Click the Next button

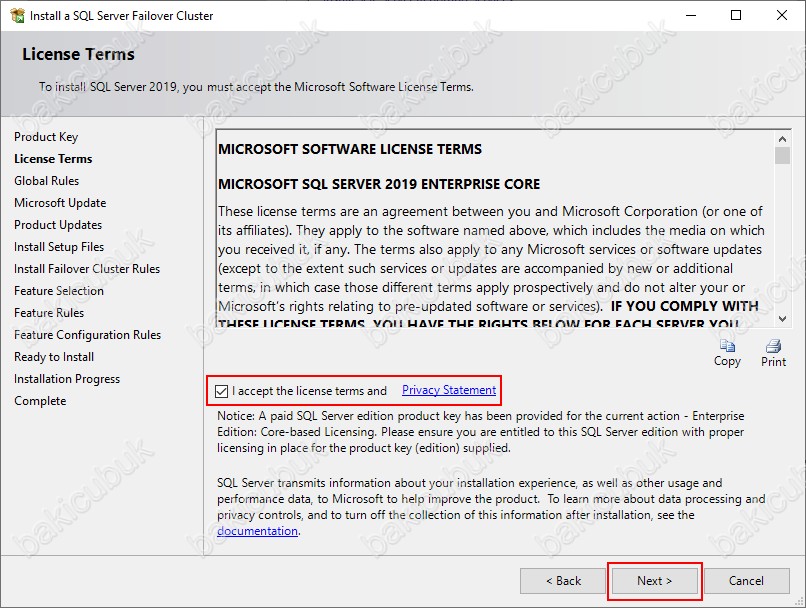tap(654, 581)
